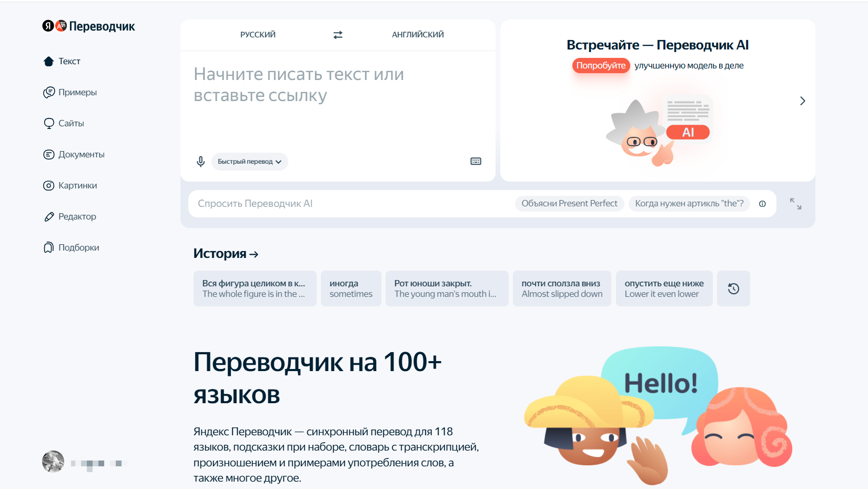
Task: Open Картинки image translation section
Action: point(70,185)
